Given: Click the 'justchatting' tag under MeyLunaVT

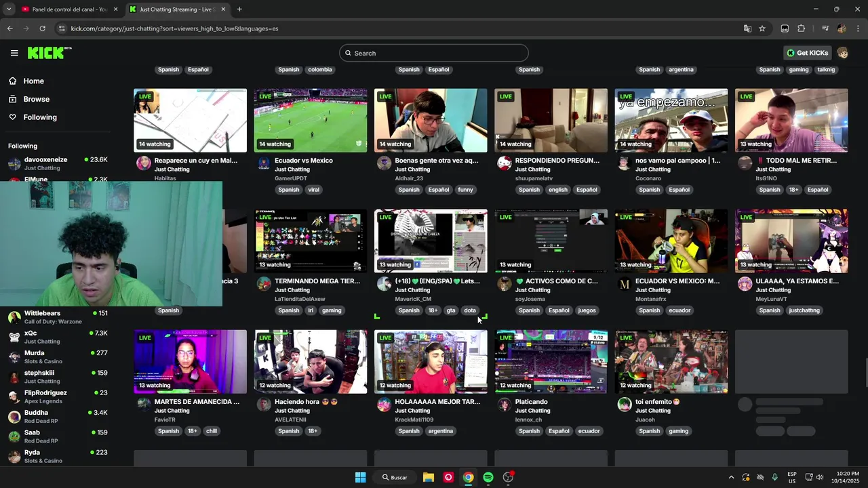Looking at the screenshot, I should (804, 310).
